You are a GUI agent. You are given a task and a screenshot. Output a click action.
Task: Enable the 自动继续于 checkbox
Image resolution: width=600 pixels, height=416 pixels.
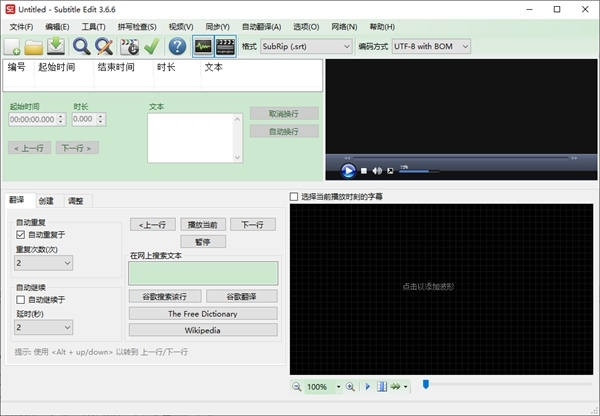tap(21, 299)
